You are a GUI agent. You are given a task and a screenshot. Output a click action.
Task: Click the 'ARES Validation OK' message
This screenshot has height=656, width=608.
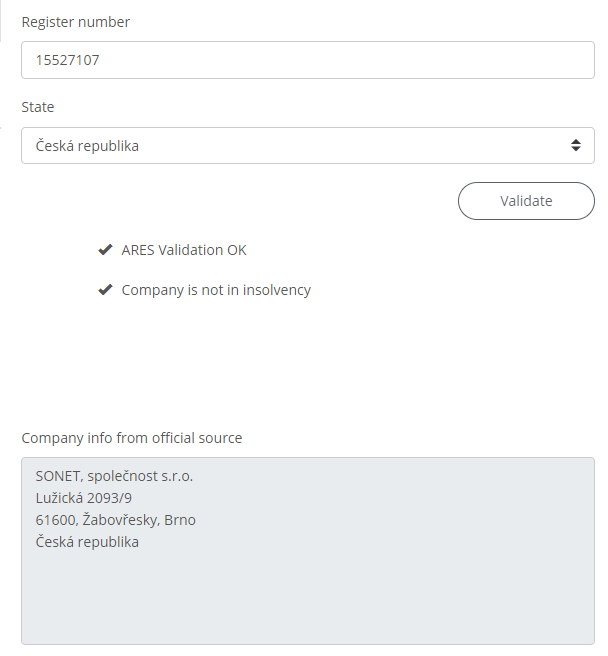(x=184, y=250)
